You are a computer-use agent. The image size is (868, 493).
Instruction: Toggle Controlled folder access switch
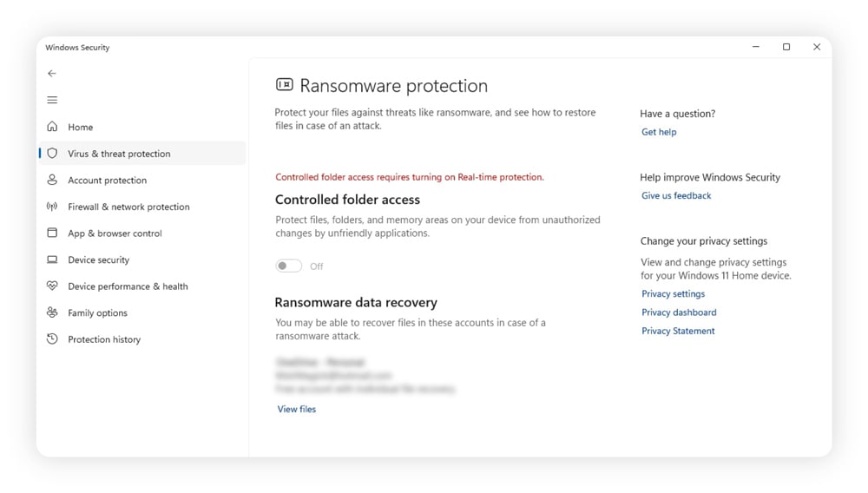coord(288,266)
